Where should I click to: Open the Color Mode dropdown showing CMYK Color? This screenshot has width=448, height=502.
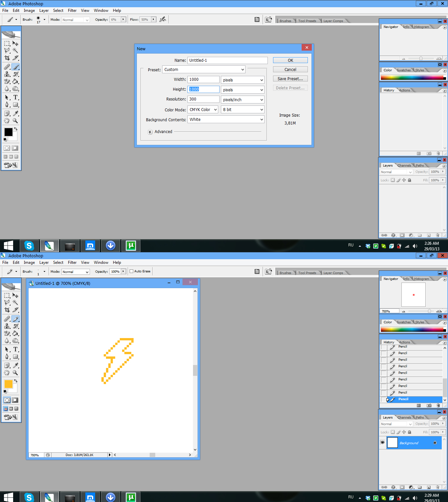point(203,109)
